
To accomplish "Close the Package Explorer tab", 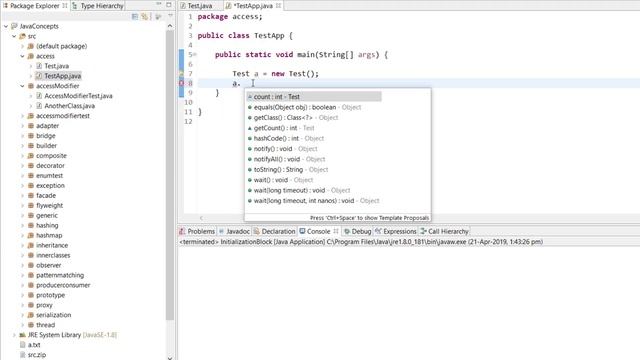I will [x=65, y=6].
